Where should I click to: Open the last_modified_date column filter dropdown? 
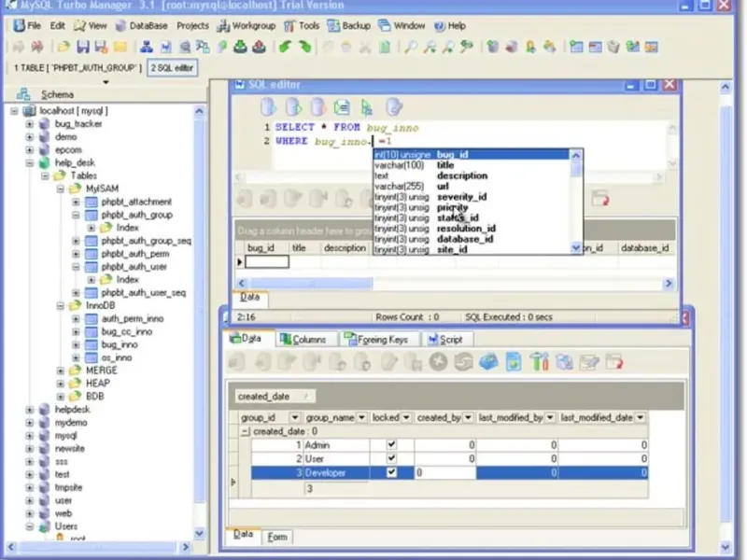(x=641, y=417)
